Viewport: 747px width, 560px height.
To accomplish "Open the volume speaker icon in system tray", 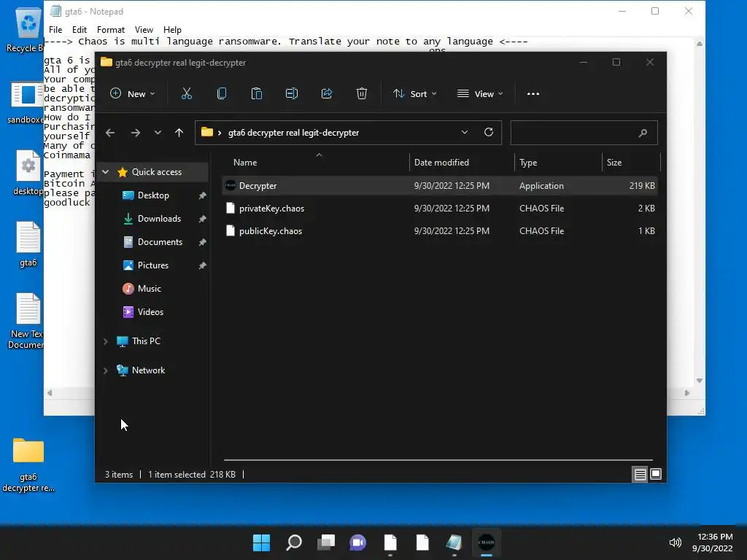I will [675, 542].
